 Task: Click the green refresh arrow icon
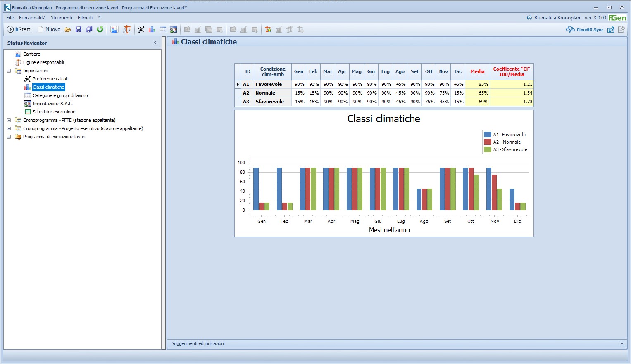tap(100, 29)
